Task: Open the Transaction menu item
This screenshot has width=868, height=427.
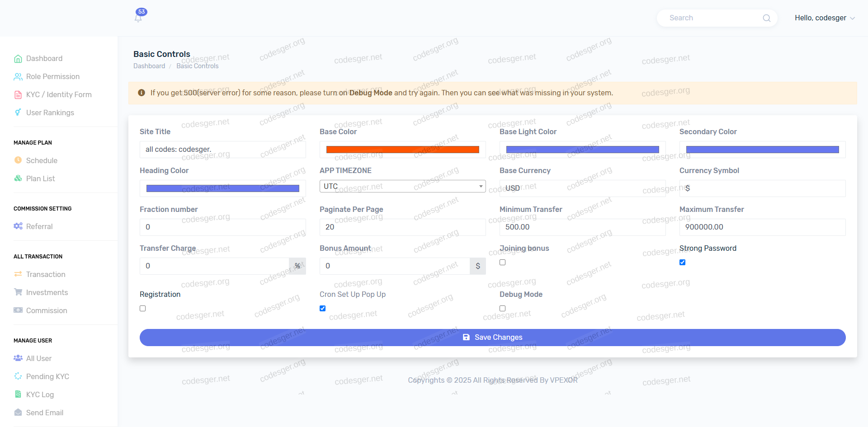Action: [46, 274]
